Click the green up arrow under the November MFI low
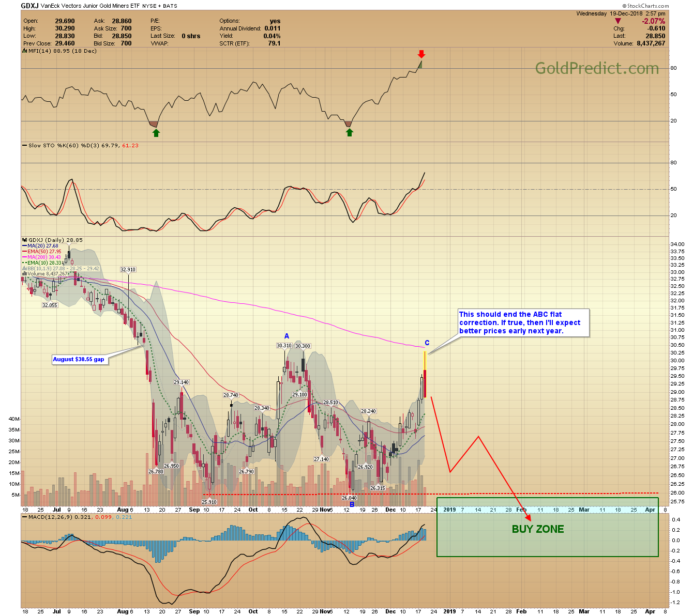Viewport: 693px width, 616px height. tap(350, 133)
